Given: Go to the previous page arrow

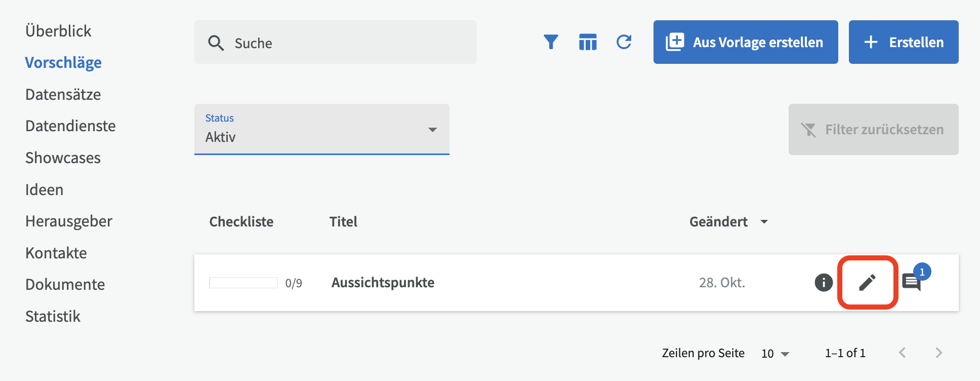Looking at the screenshot, I should click(x=903, y=353).
